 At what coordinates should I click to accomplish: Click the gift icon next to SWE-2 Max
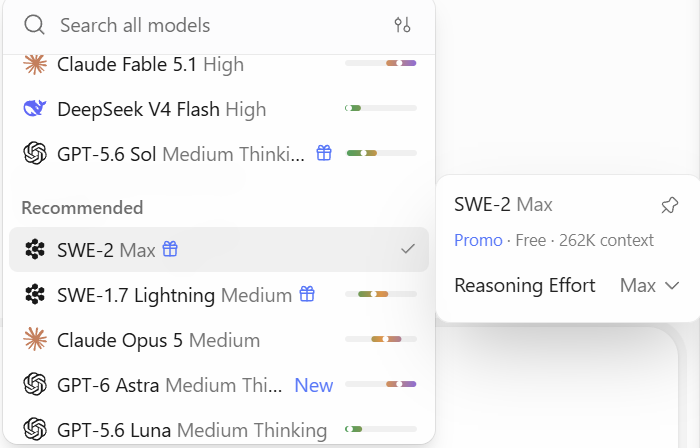click(170, 249)
